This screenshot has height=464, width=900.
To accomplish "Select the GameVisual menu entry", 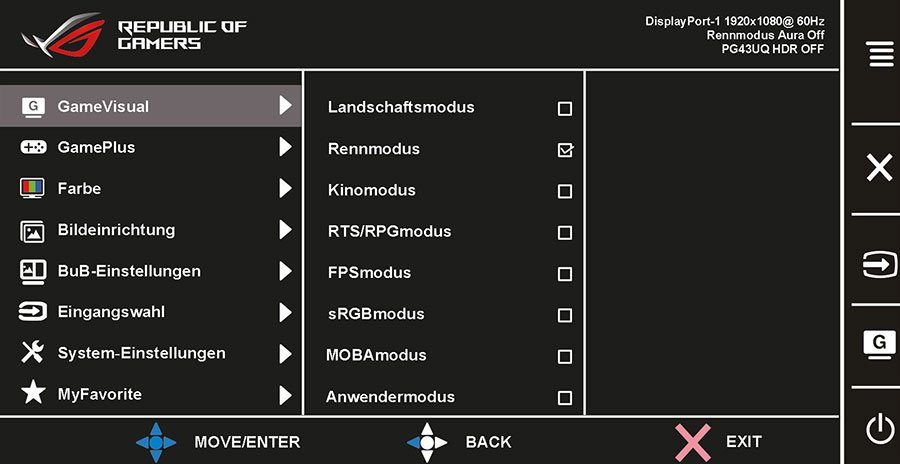I will [x=150, y=106].
